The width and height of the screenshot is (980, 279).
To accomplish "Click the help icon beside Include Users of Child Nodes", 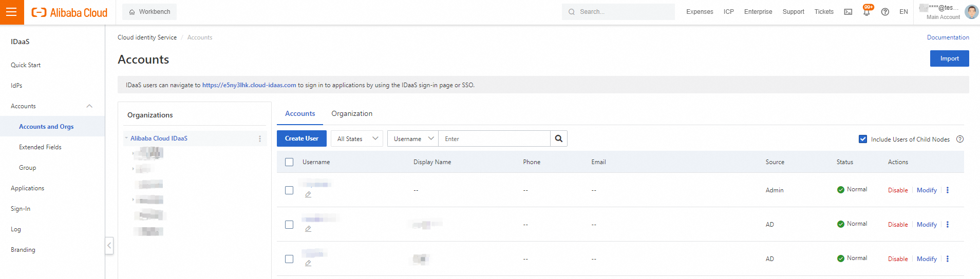I will point(960,139).
